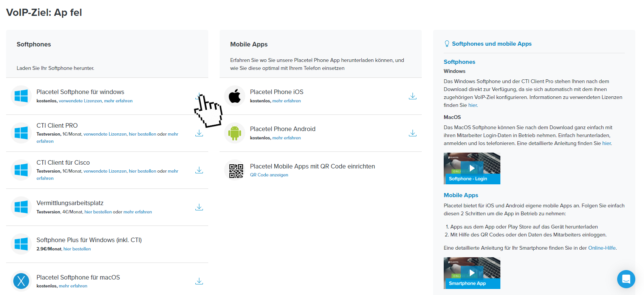Open 'hier bestellen' for CTI Client für Cisco
The height and width of the screenshot is (295, 644).
coord(142,171)
